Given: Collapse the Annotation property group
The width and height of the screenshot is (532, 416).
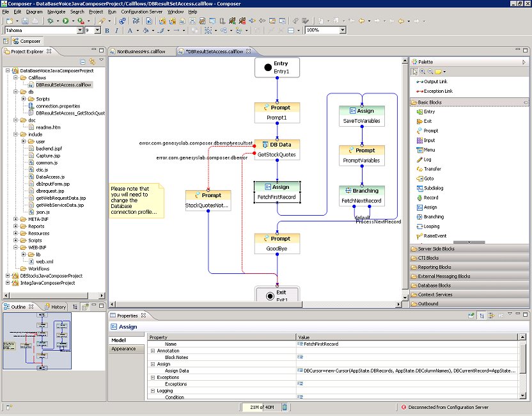Looking at the screenshot, I should pyautogui.click(x=152, y=351).
